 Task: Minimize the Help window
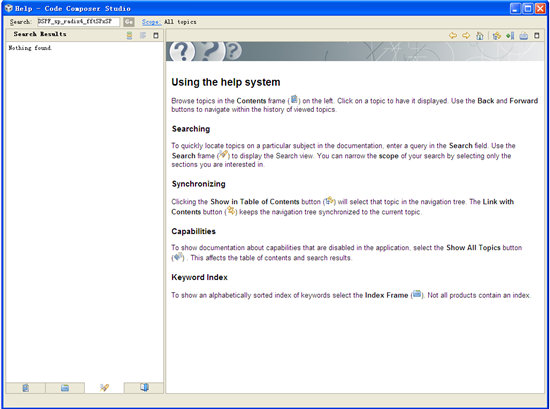515,8
